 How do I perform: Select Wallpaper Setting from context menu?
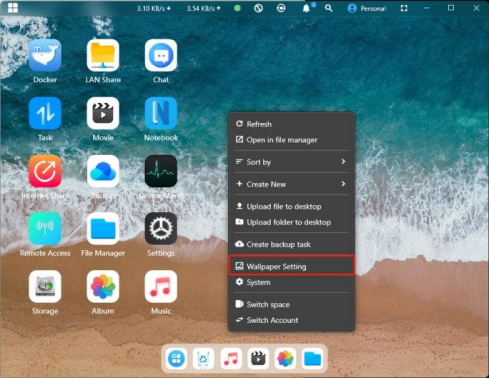292,266
